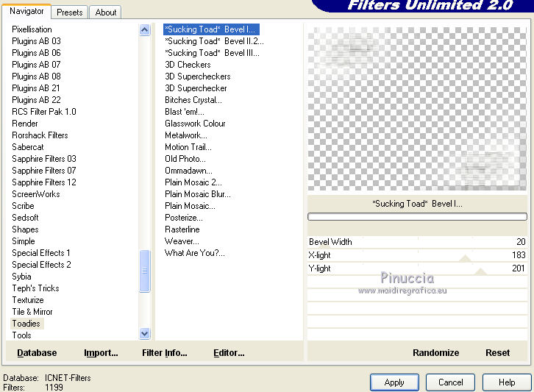Click the Database button
Image resolution: width=534 pixels, height=392 pixels.
(x=37, y=353)
